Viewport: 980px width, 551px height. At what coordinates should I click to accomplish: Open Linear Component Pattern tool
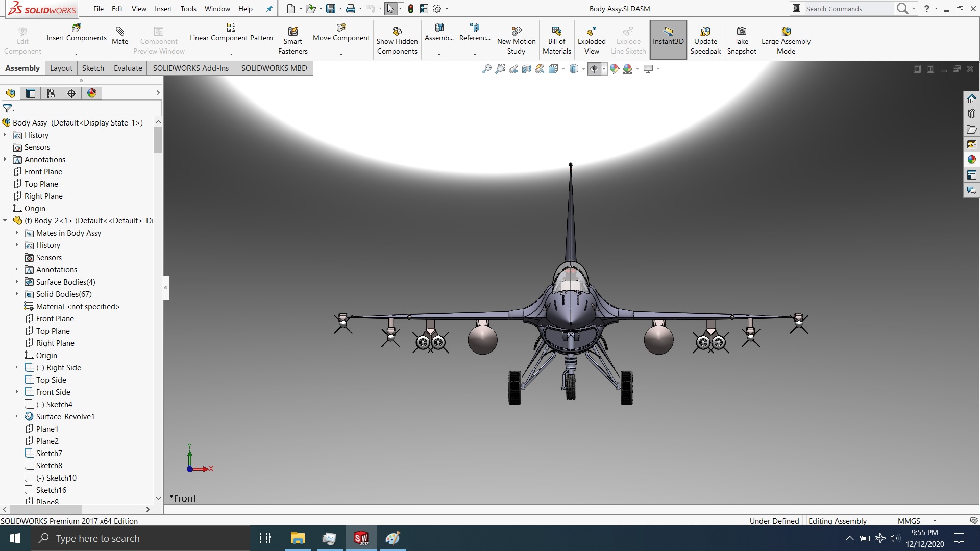tap(231, 33)
